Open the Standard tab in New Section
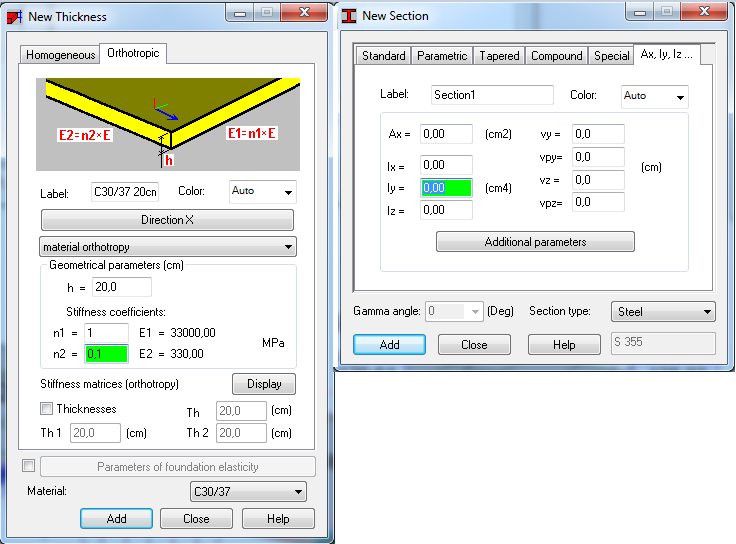This screenshot has width=736, height=544. [383, 56]
